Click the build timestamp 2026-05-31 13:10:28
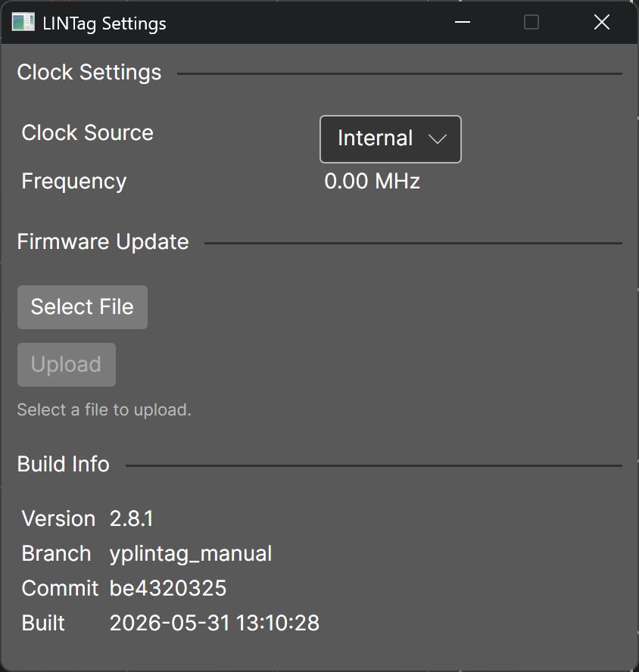639x672 pixels. click(x=214, y=623)
